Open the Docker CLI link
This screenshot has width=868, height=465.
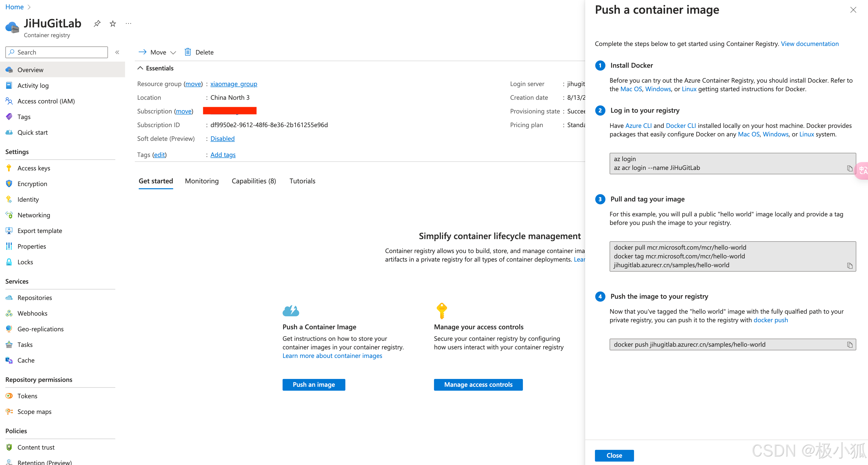point(681,126)
